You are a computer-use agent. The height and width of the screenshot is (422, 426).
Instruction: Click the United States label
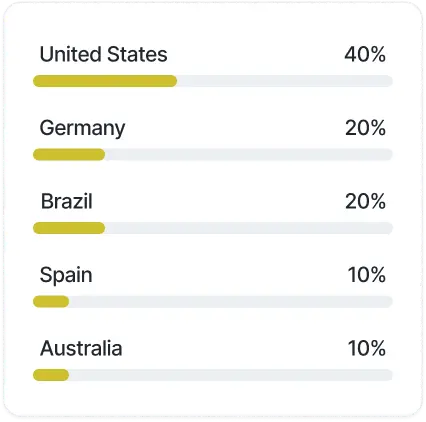103,54
